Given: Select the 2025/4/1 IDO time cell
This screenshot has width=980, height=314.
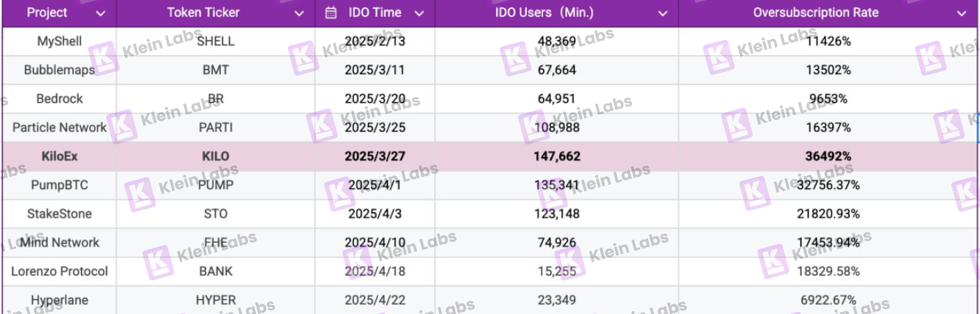Looking at the screenshot, I should (x=375, y=185).
